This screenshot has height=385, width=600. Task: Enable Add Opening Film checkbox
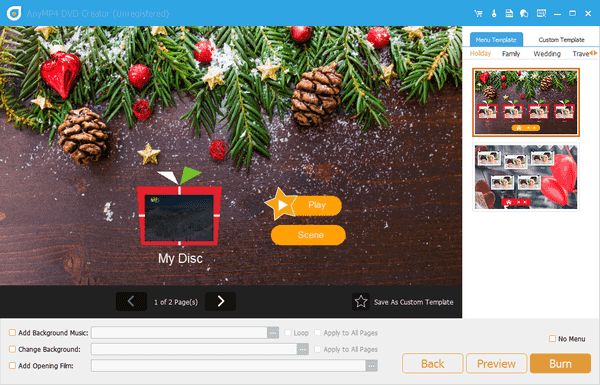[x=12, y=365]
